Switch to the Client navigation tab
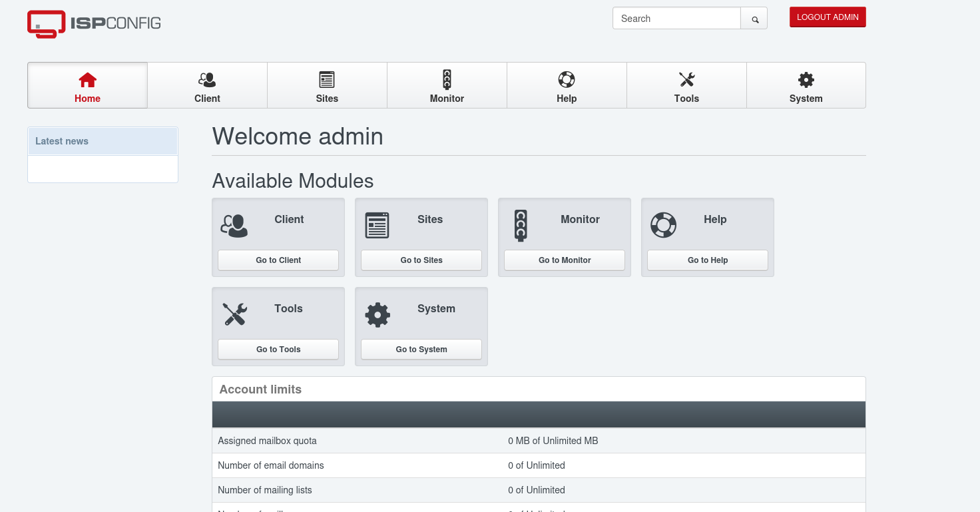Viewport: 980px width, 512px height. (x=207, y=86)
